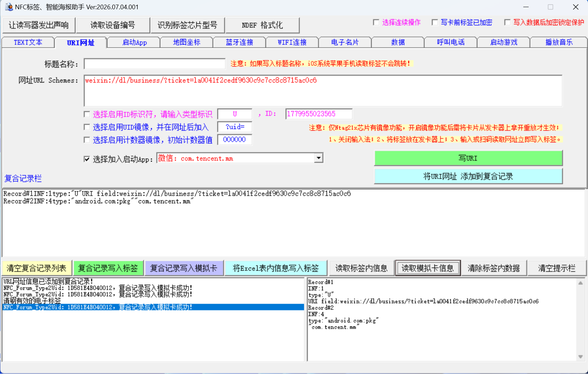
Task: Click NDEF 格式化 button
Action: pos(262,25)
